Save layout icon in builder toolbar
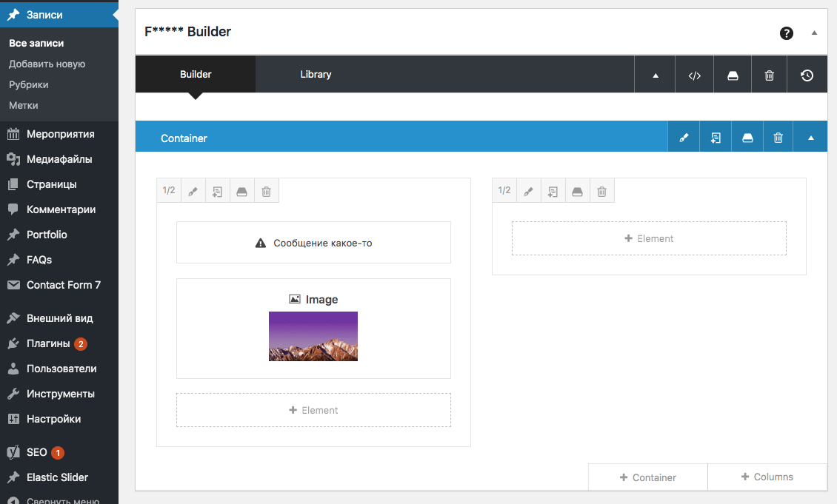837x504 pixels. click(733, 75)
